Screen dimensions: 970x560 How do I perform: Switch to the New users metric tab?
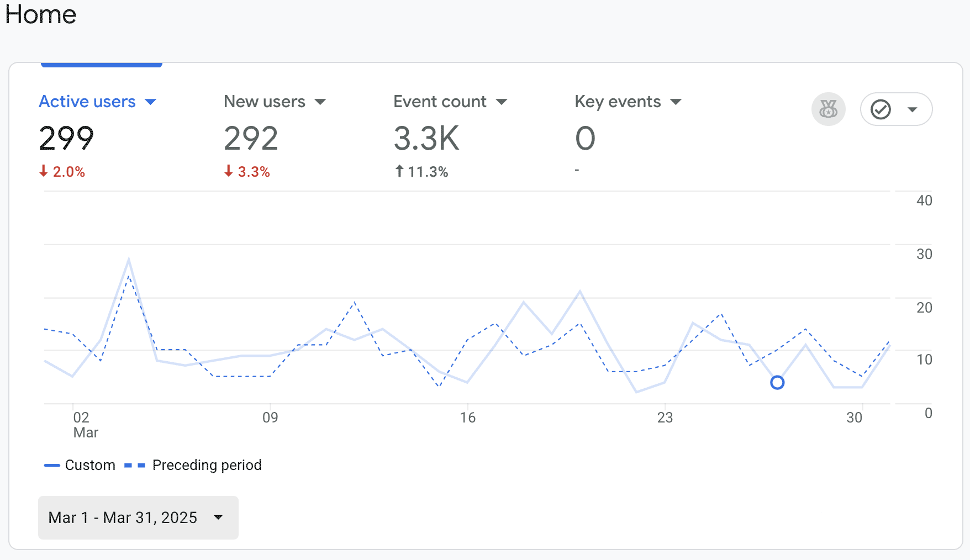264,102
